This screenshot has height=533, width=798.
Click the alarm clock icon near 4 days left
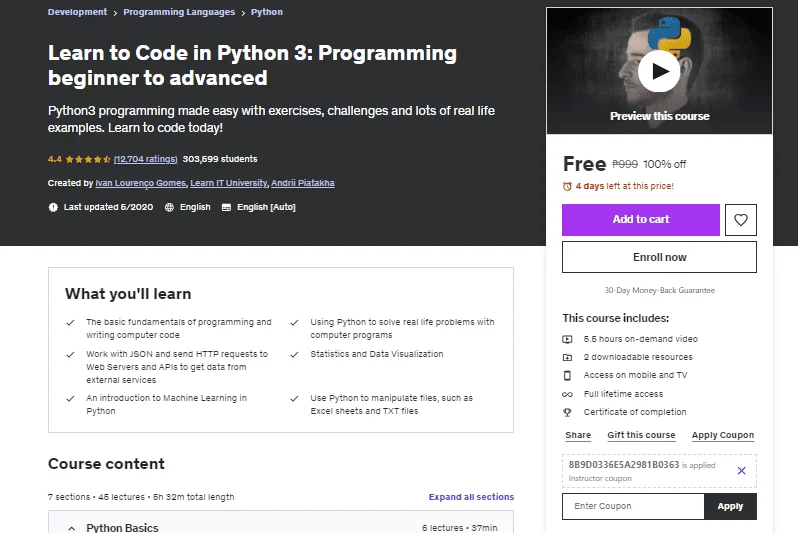coord(567,186)
